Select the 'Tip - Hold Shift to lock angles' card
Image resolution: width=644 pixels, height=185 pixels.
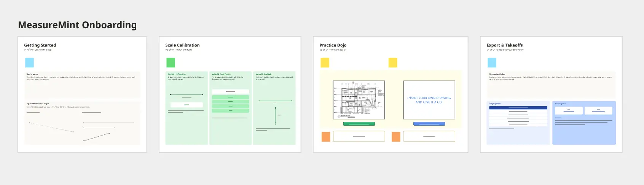(x=82, y=123)
